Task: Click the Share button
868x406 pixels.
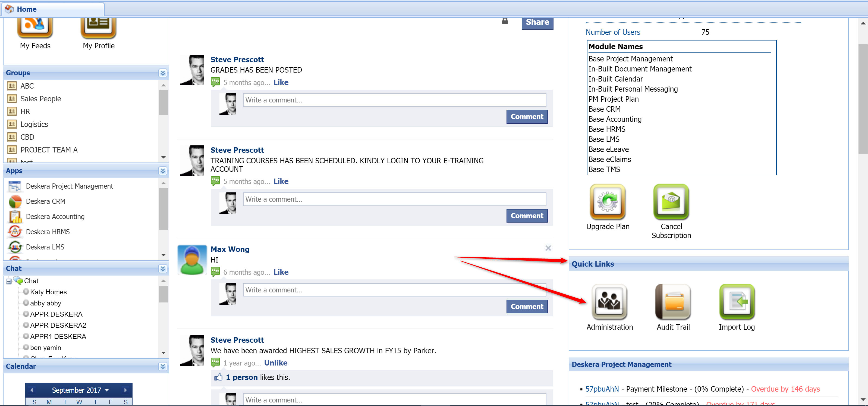Action: 537,22
